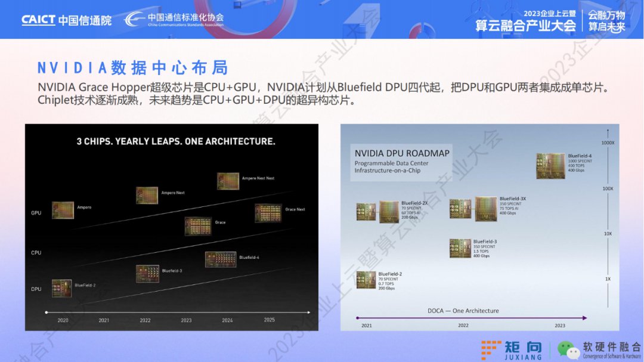Image resolution: width=644 pixels, height=362 pixels.
Task: Click the 'CPU' row label
Action: tap(36, 253)
